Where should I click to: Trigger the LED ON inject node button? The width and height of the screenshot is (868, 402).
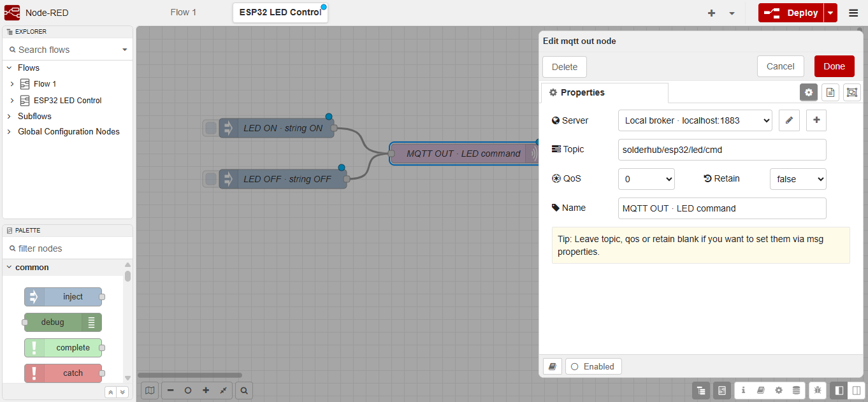click(210, 128)
